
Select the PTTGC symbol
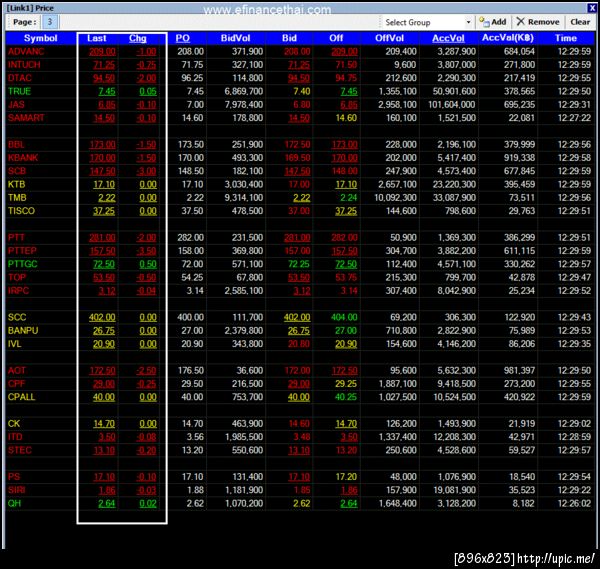(x=23, y=264)
